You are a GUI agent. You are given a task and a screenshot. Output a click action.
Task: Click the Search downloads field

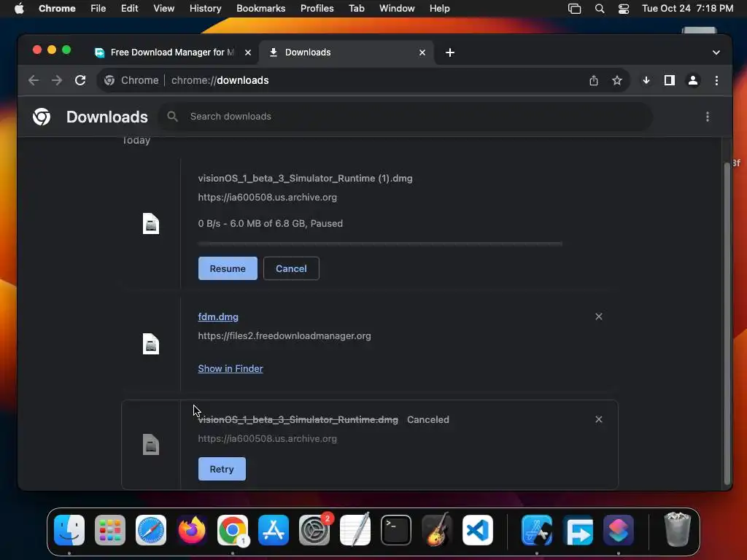pos(405,117)
